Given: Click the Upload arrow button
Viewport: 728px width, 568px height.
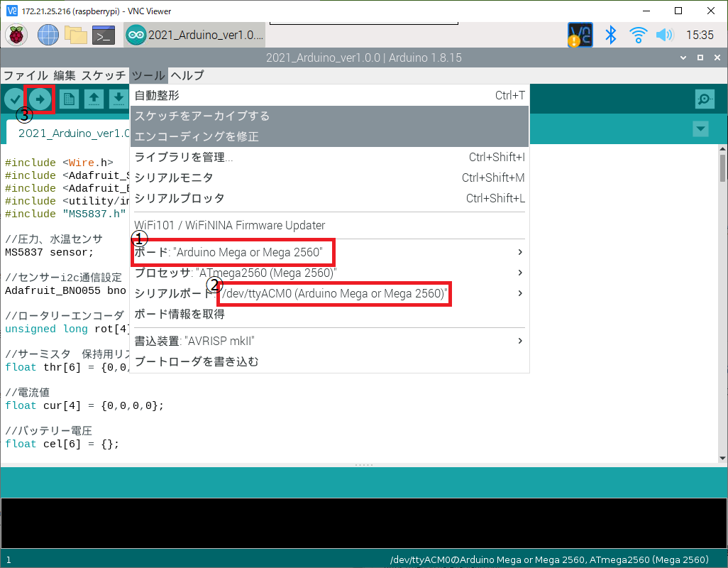Looking at the screenshot, I should point(40,99).
